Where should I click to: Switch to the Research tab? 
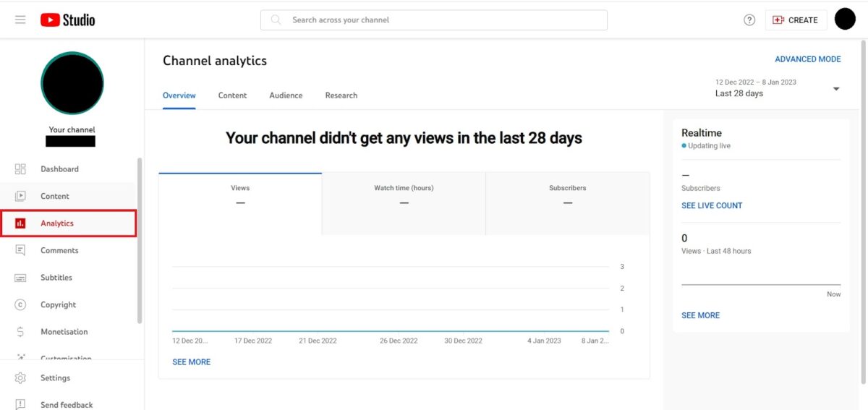tap(341, 95)
